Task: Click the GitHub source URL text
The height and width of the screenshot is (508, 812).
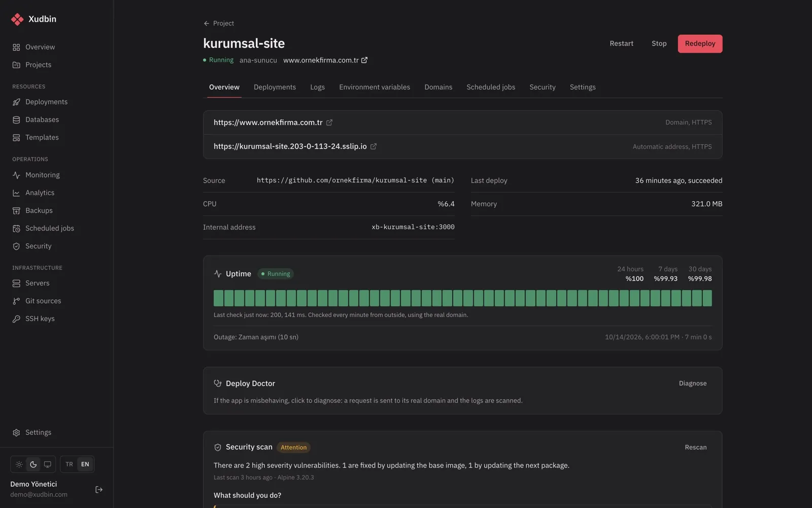Action: pyautogui.click(x=355, y=180)
